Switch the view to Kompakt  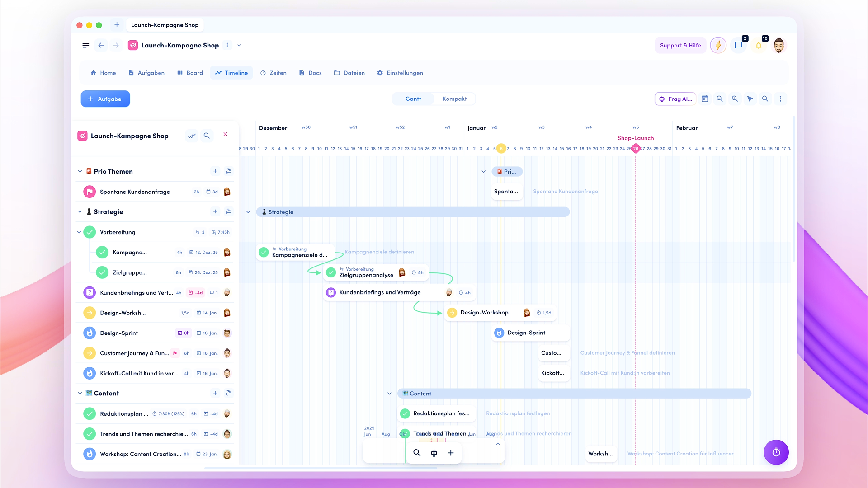tap(454, 99)
